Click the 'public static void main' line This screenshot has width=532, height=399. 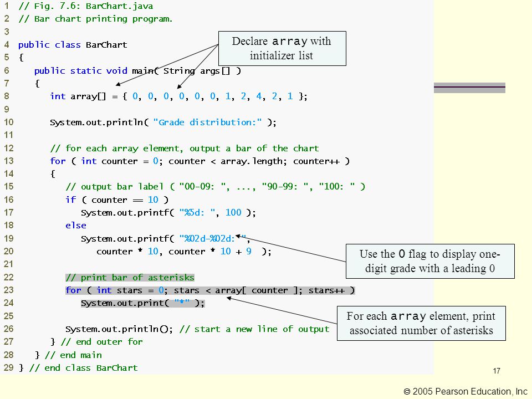pyautogui.click(x=137, y=70)
